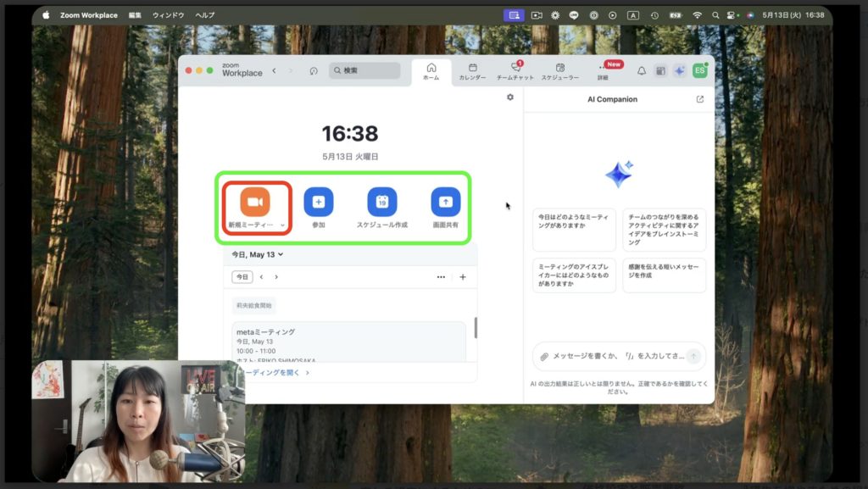Screen dimensions: 868x489
Task: Click the meeting list vertical scrollbar
Action: (x=475, y=328)
